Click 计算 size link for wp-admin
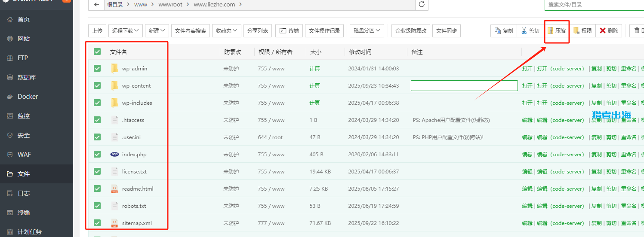This screenshot has height=237, width=644. tap(314, 68)
